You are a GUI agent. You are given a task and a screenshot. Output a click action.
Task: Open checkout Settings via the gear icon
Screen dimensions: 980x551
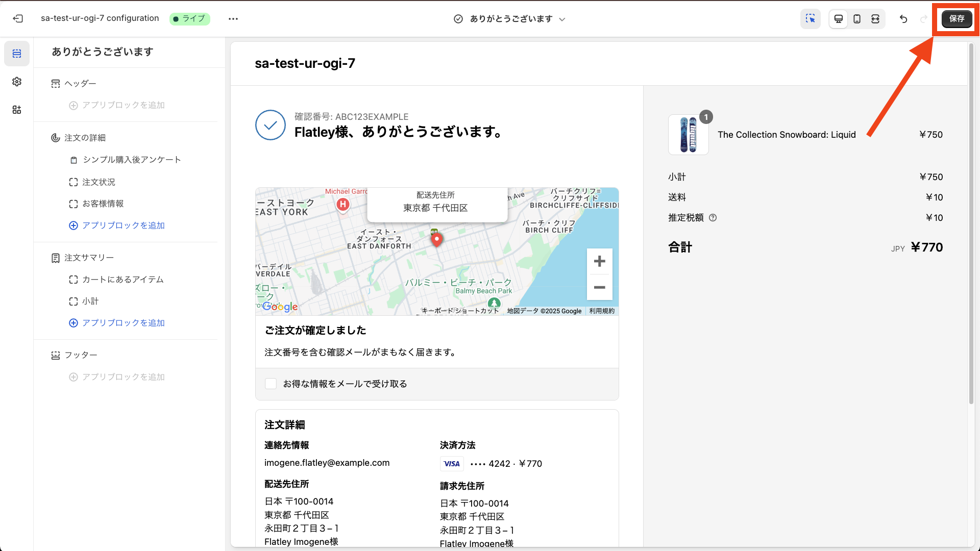17,82
